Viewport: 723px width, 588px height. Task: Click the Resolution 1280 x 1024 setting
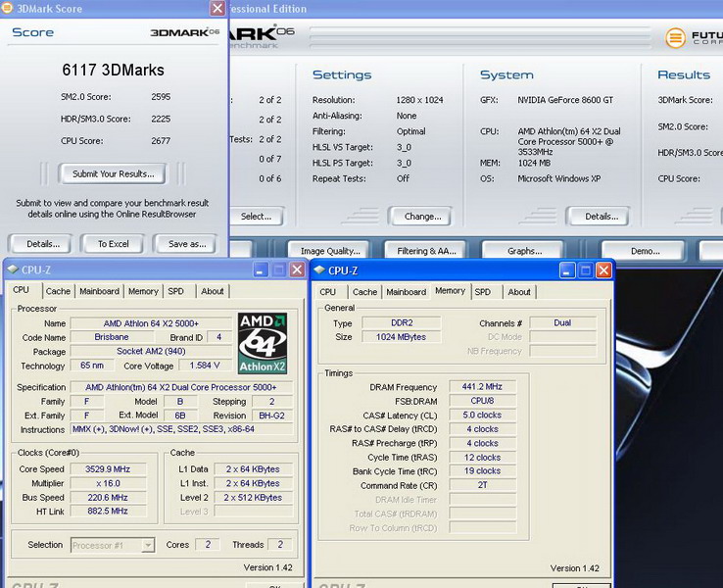pyautogui.click(x=419, y=100)
